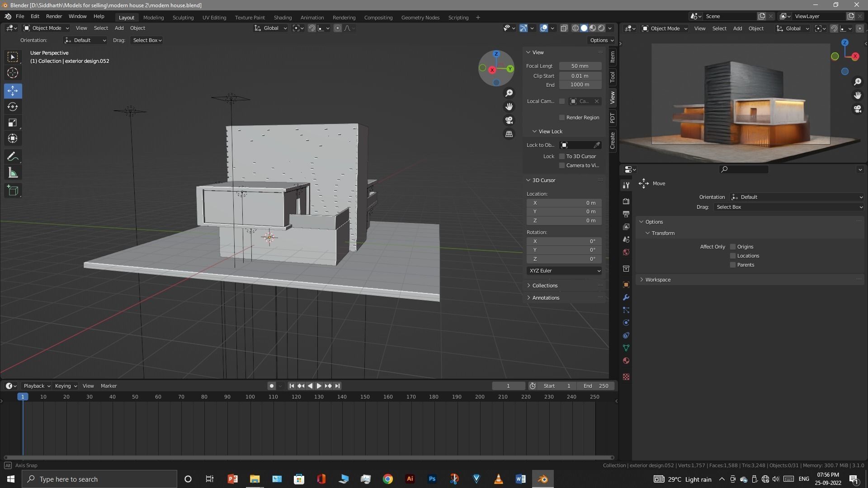Enable Affect Only Locations
868x488 pixels.
(x=733, y=256)
